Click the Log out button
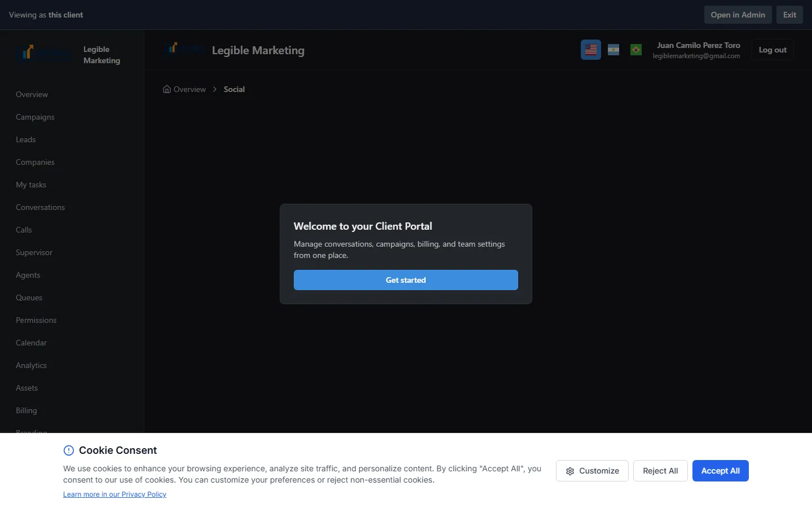 (x=773, y=50)
